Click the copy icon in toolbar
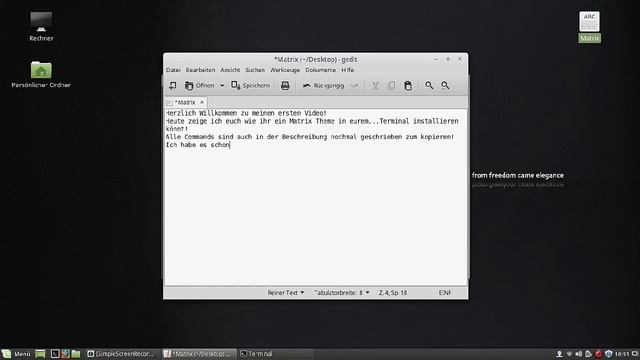The width and height of the screenshot is (640, 360). (x=391, y=85)
